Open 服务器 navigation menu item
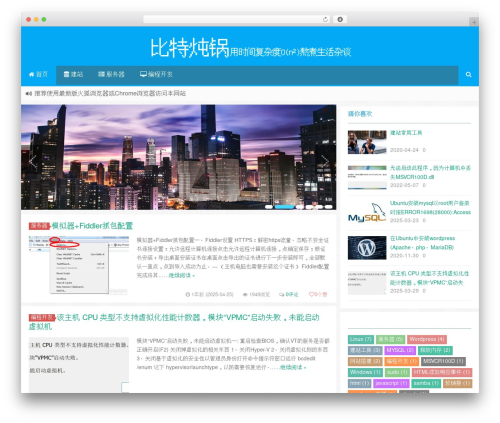Image resolution: width=500 pixels, height=423 pixels. [x=111, y=74]
